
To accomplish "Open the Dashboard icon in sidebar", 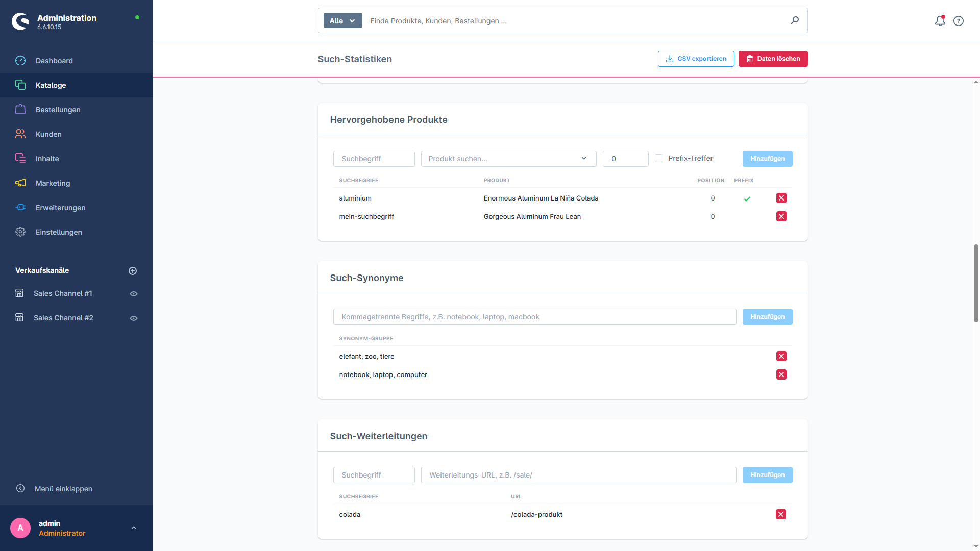I will 20,61.
